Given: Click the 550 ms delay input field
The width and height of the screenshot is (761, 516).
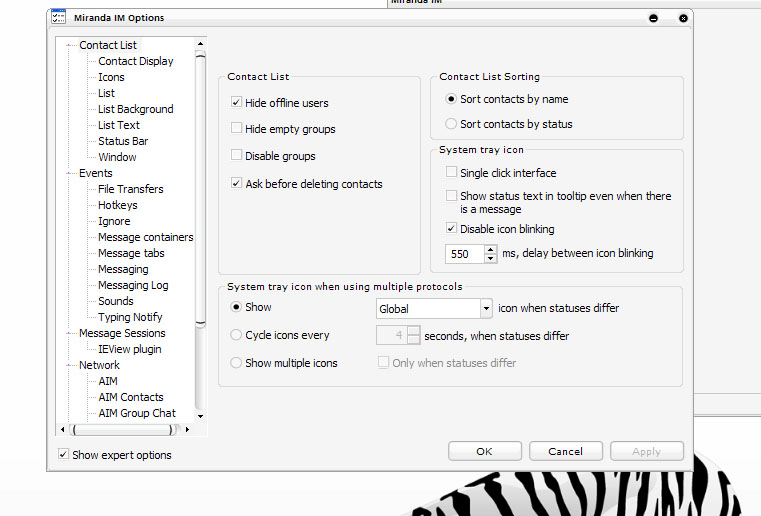Looking at the screenshot, I should click(463, 254).
